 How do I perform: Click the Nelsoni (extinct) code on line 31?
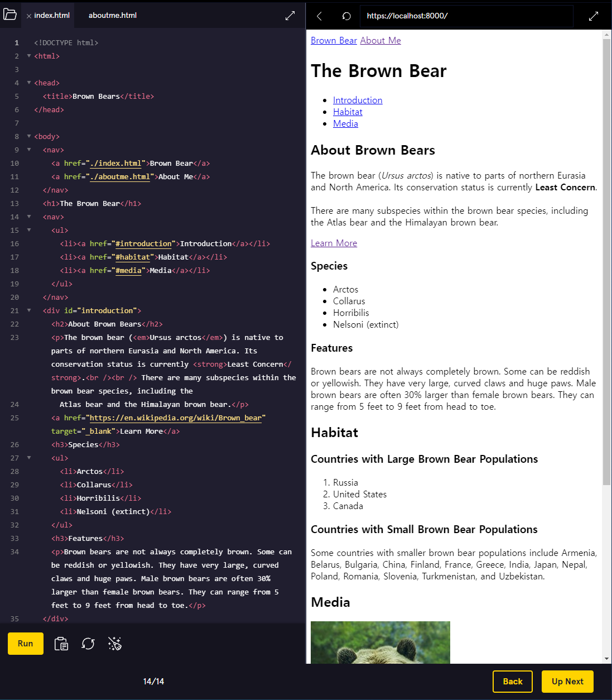point(115,511)
